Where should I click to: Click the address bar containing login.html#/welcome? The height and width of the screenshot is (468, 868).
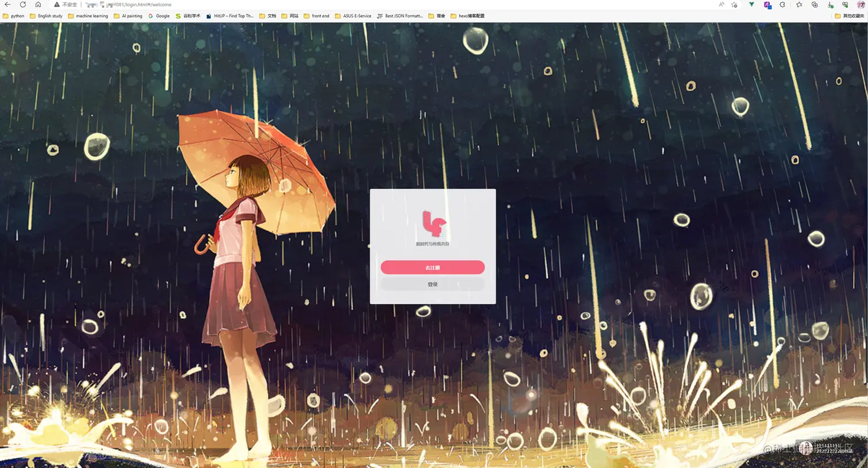click(396, 5)
